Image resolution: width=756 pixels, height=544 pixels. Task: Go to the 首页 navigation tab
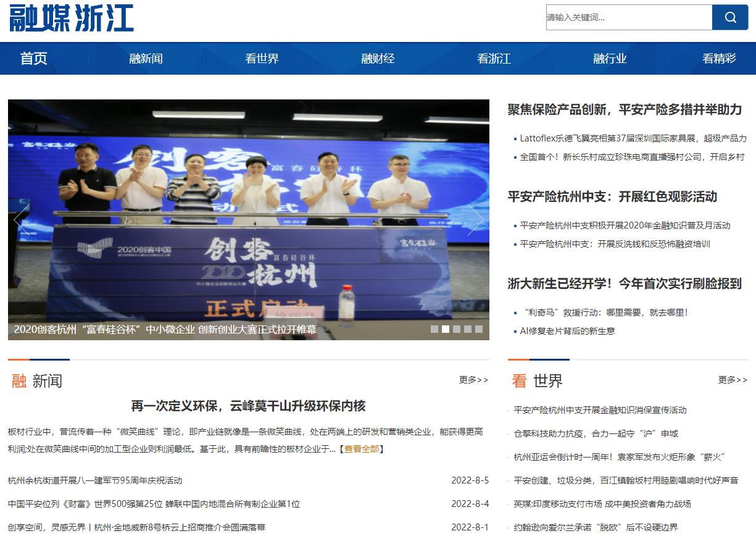pyautogui.click(x=33, y=59)
